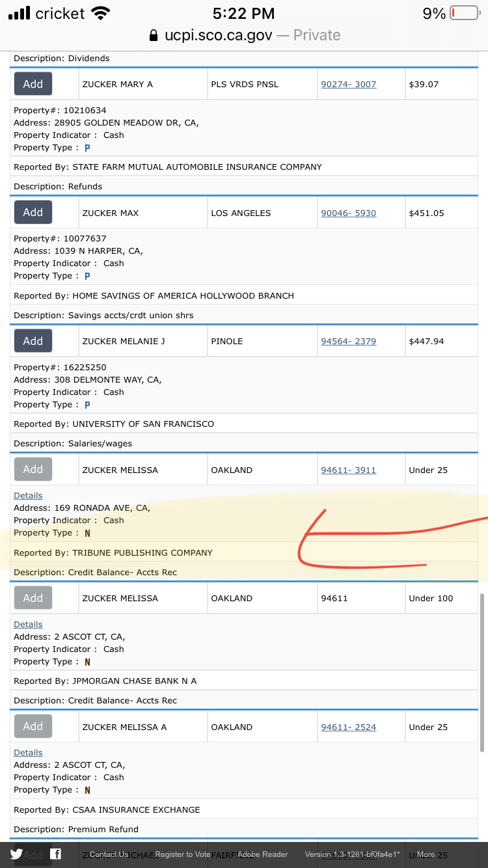Screen dimensions: 488x868
Task: Open ZIP link 90274-3007
Action: (349, 84)
